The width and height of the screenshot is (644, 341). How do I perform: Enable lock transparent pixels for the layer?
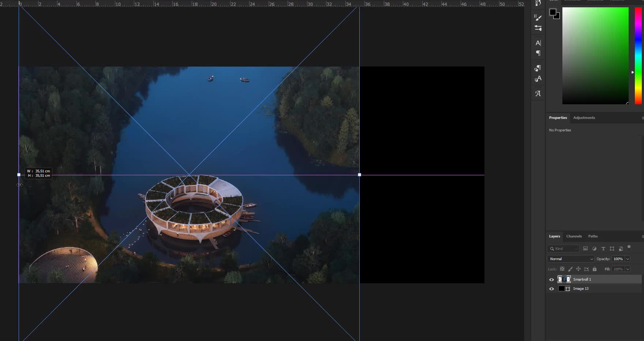(562, 269)
